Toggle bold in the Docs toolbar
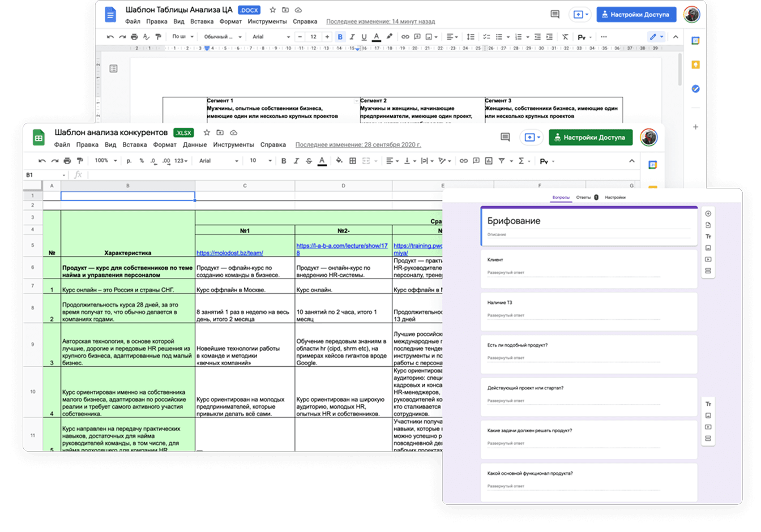This screenshot has height=532, width=761. coord(340,37)
